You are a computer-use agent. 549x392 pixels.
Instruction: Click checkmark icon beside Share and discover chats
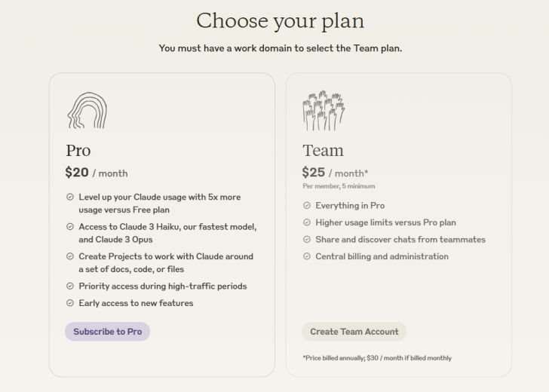[307, 240]
